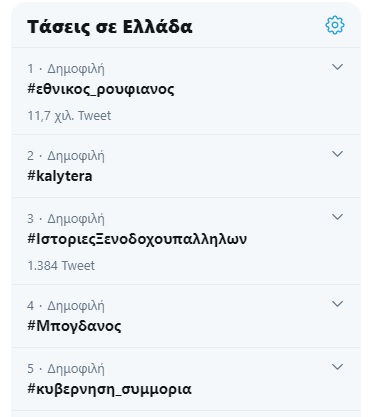View the #kalytera trending hashtag
370x417 pixels.
[x=60, y=176]
